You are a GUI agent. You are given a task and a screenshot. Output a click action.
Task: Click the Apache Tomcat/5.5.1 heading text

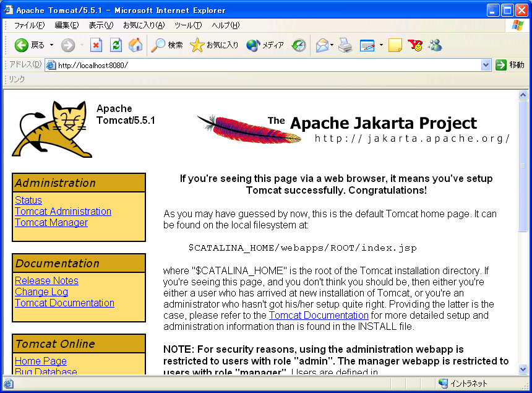126,114
